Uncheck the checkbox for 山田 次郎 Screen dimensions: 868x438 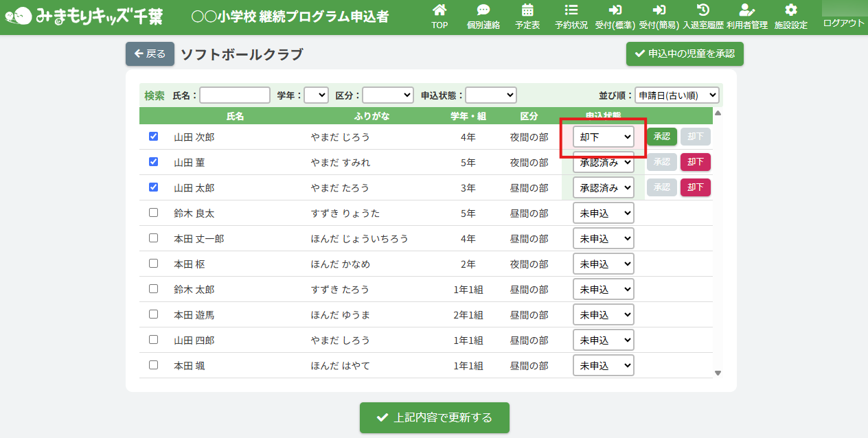[x=154, y=137]
